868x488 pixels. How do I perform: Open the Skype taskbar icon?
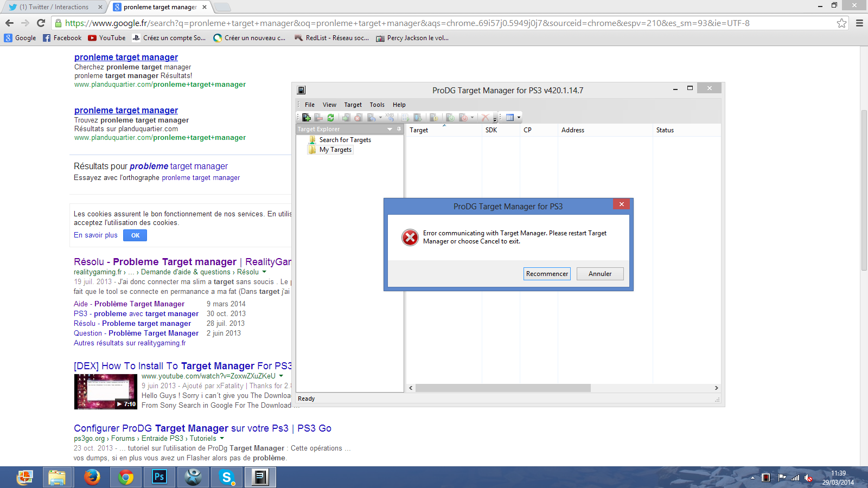point(227,477)
